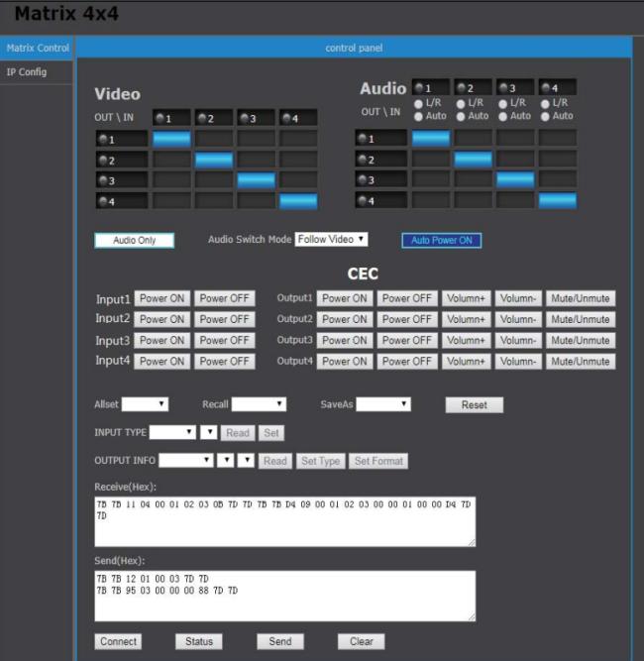Route video input 3 to output 1
Screen dimensions: 644x661
coord(256,139)
